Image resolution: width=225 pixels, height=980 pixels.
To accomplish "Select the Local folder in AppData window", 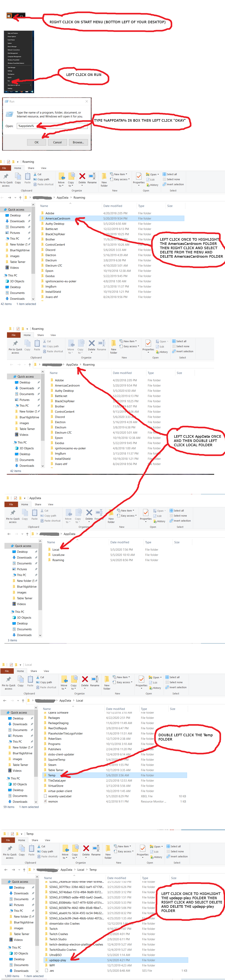I will (56, 550).
